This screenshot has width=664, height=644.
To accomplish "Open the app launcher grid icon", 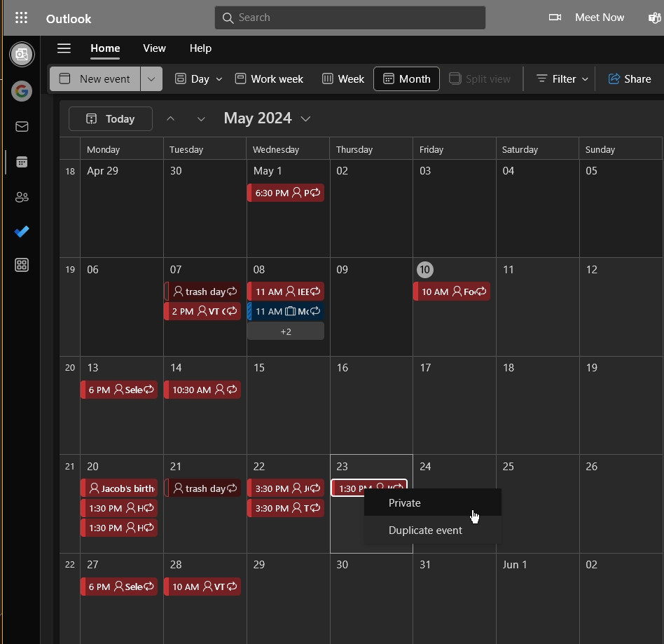I will 21,18.
